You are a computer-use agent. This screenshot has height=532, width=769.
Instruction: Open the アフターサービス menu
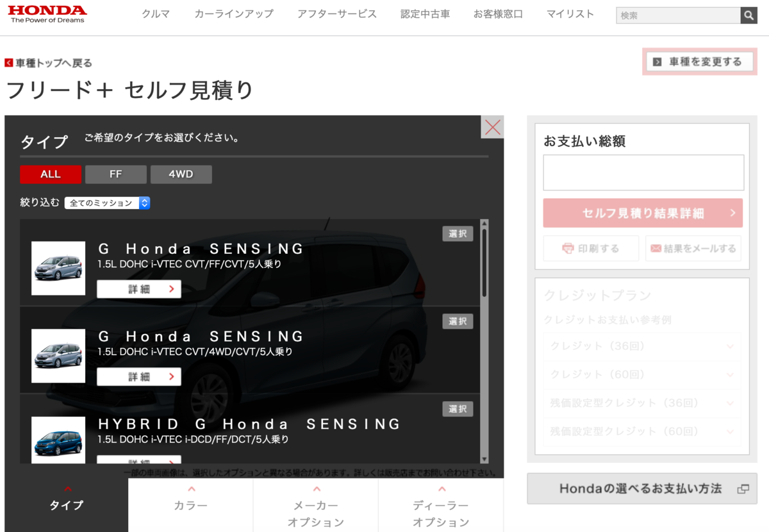point(337,14)
